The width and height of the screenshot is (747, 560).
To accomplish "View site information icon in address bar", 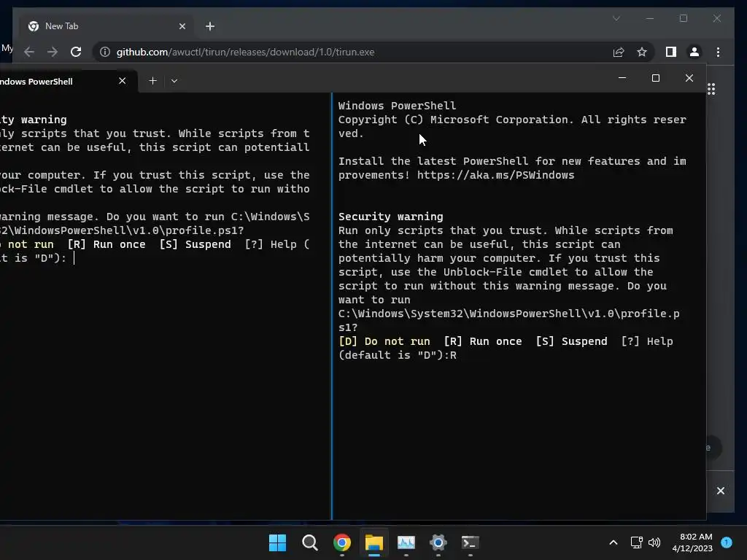I will click(105, 52).
